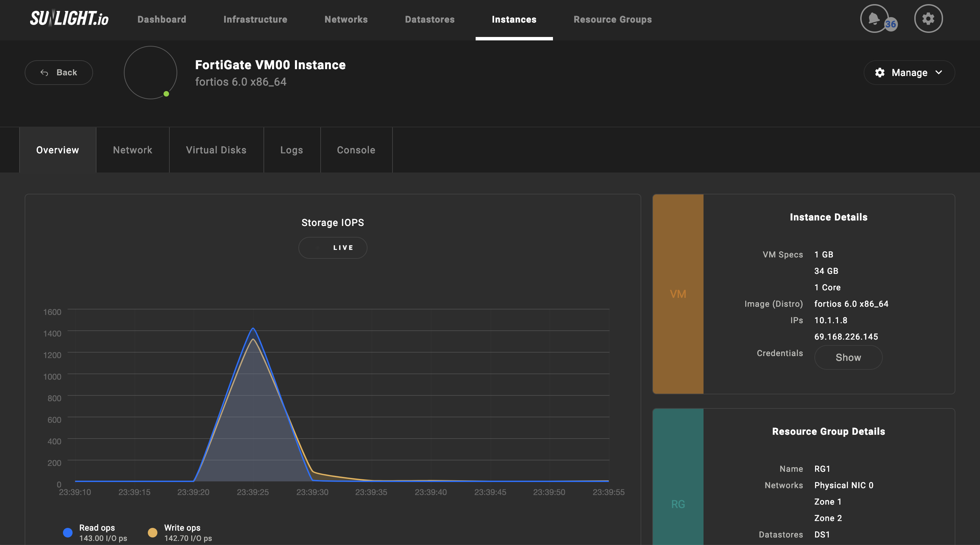980x545 pixels.
Task: Open the Resource Groups nav item
Action: pyautogui.click(x=612, y=20)
